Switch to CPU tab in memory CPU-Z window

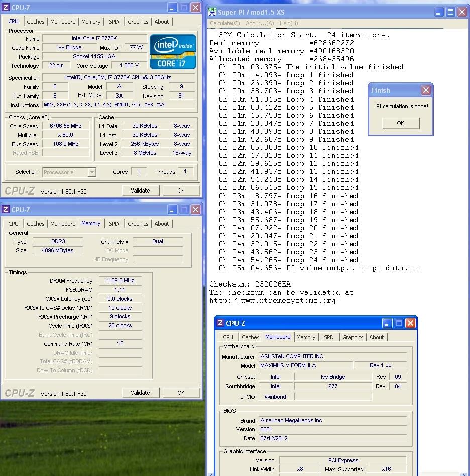13,224
